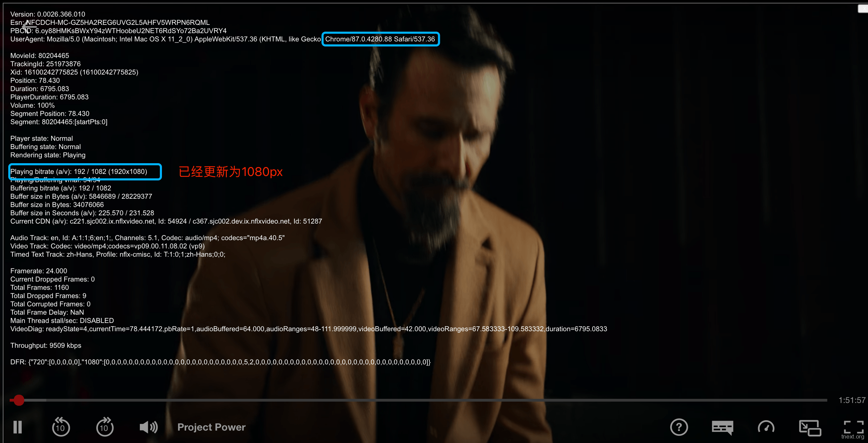
Task: Mute the volume speaker icon
Action: point(148,427)
